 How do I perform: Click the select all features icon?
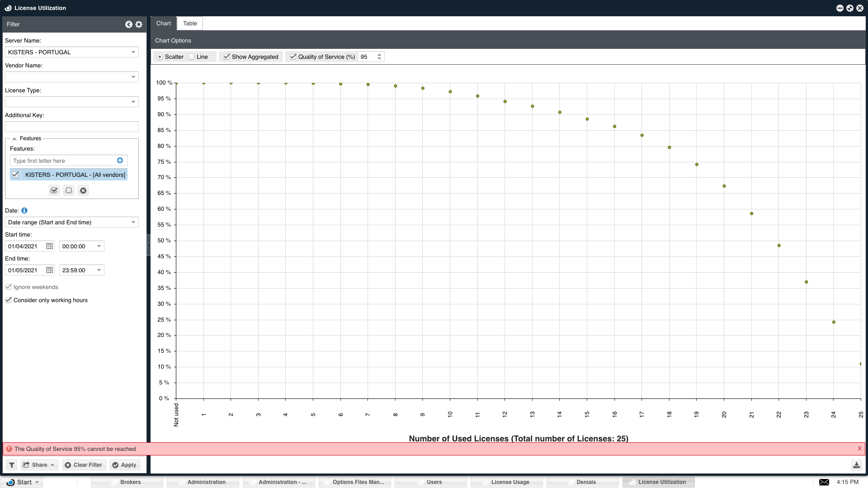click(54, 190)
